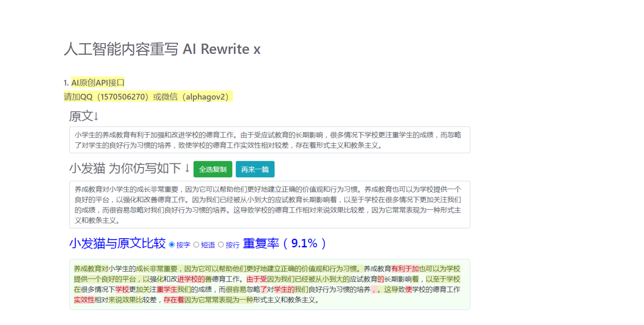Click the 重复率 (9.1%) result text
Viewport: 644px width, 325px height.
(x=284, y=243)
